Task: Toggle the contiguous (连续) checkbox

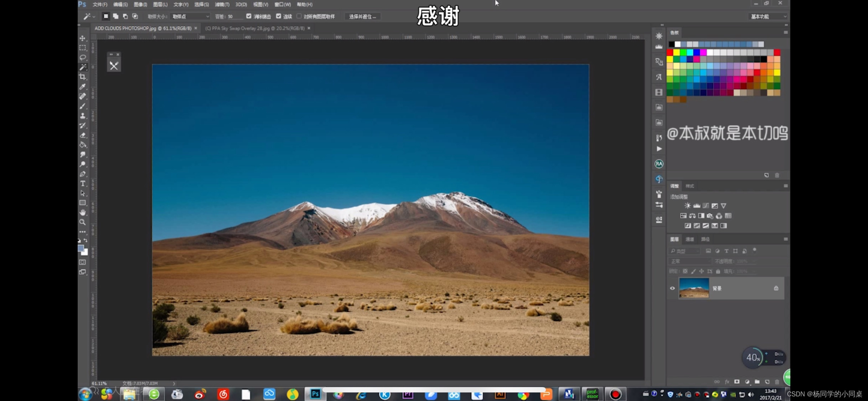Action: tap(279, 16)
